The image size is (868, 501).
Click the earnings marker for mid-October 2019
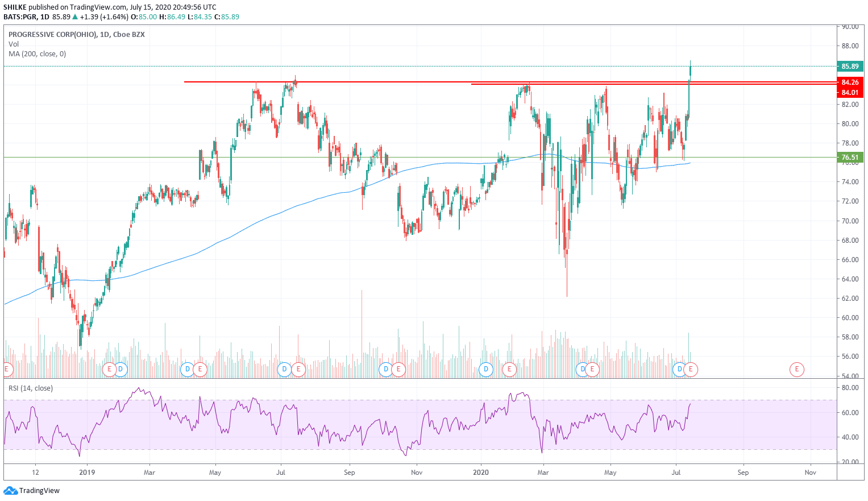click(x=398, y=369)
